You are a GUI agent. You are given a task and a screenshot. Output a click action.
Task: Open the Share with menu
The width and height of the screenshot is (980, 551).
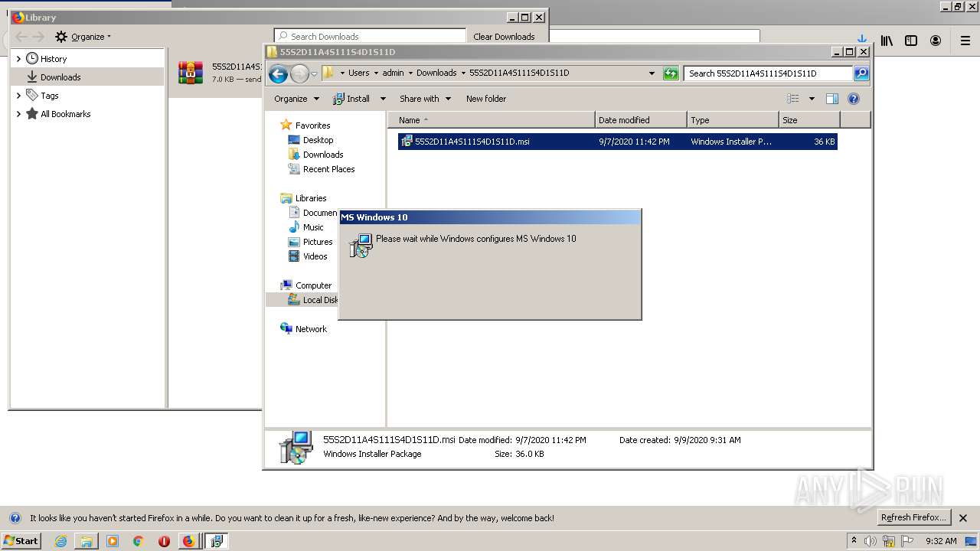pos(425,99)
